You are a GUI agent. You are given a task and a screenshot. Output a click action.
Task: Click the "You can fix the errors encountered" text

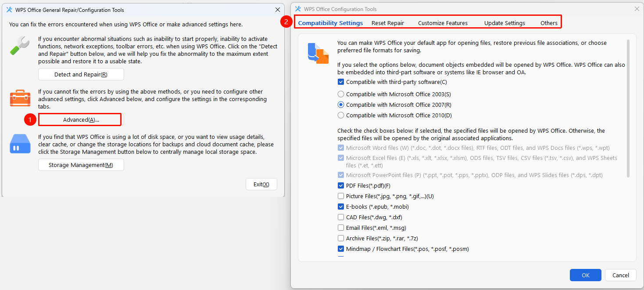click(126, 25)
